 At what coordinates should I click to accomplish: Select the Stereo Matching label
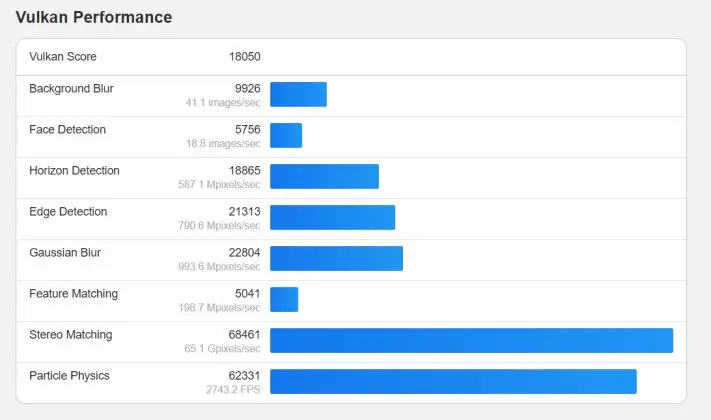click(71, 335)
